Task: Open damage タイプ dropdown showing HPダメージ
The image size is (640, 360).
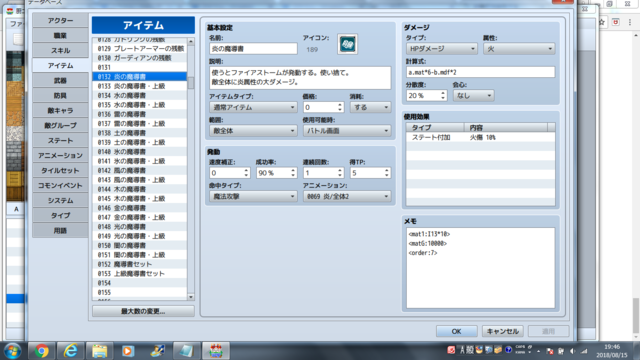Action: point(442,49)
